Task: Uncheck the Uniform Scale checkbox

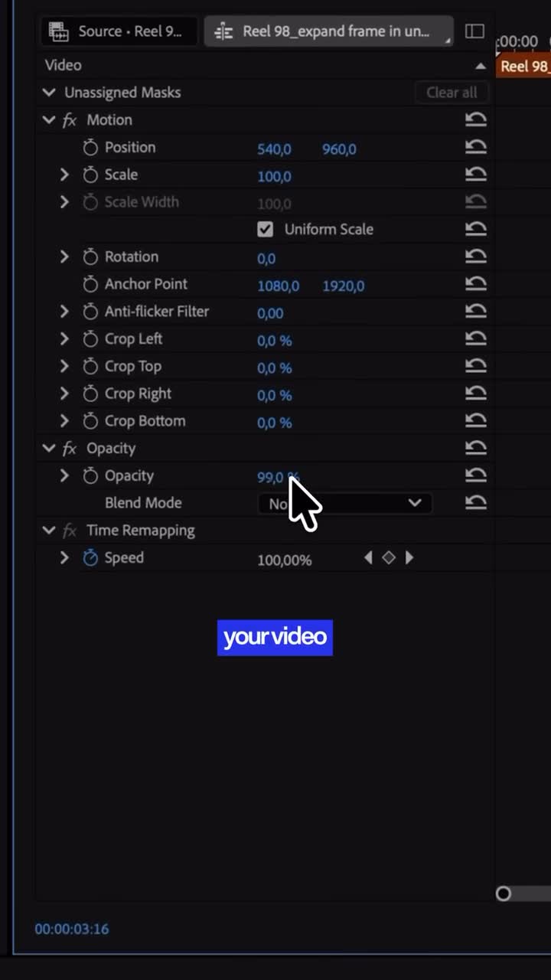Action: [266, 230]
